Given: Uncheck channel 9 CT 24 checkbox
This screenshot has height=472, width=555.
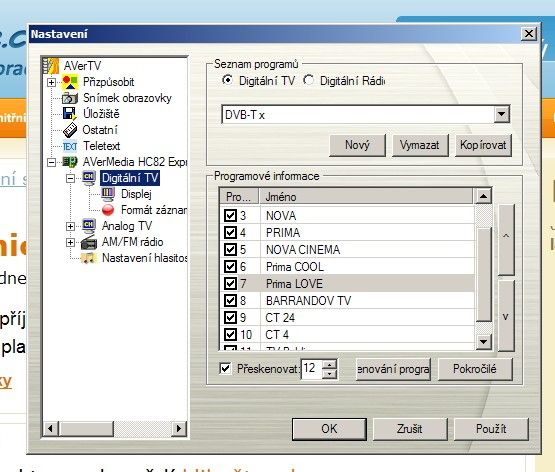Looking at the screenshot, I should click(230, 317).
